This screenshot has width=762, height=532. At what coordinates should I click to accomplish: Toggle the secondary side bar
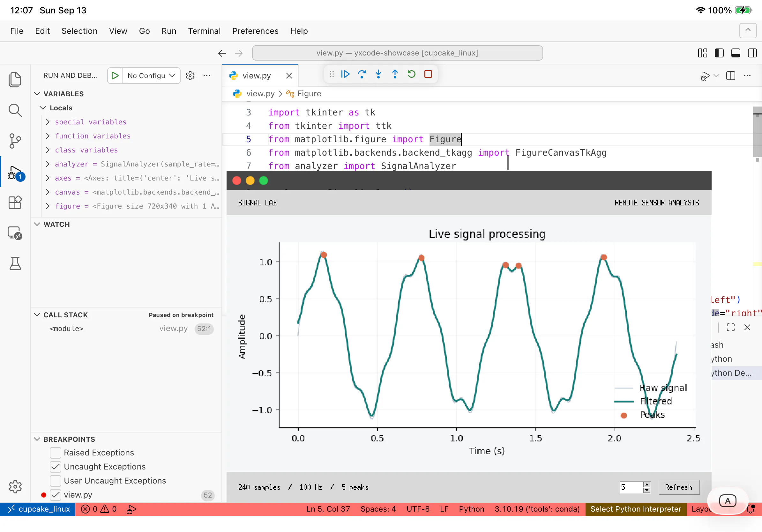coord(752,53)
